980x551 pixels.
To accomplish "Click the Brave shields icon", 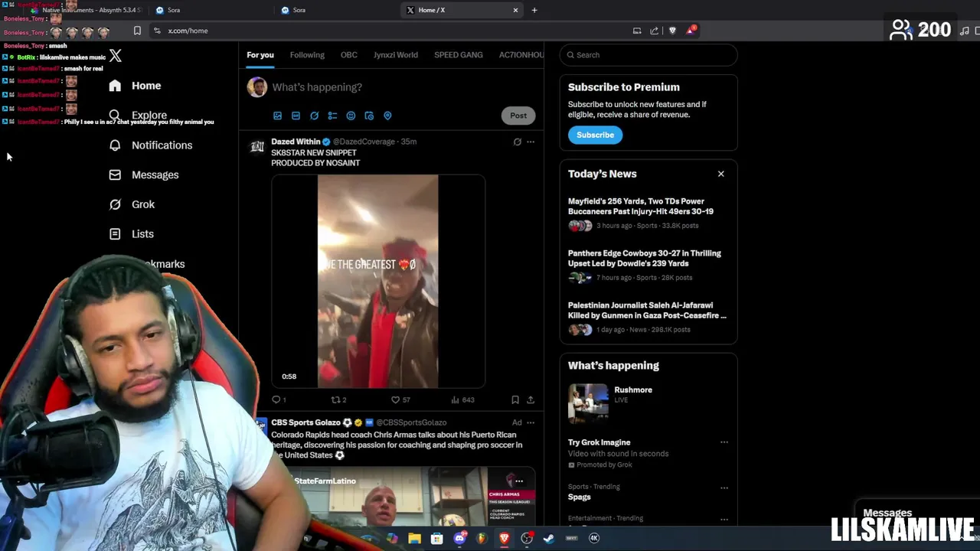I will [x=672, y=31].
